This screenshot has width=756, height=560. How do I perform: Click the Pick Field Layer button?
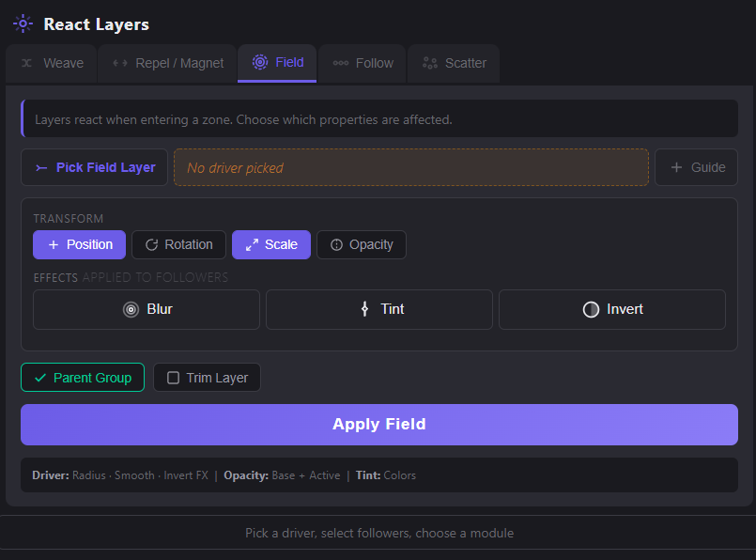[x=94, y=167]
